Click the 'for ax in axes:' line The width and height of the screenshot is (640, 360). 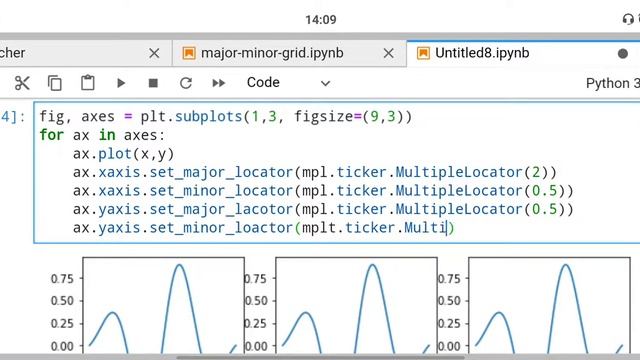pos(102,135)
